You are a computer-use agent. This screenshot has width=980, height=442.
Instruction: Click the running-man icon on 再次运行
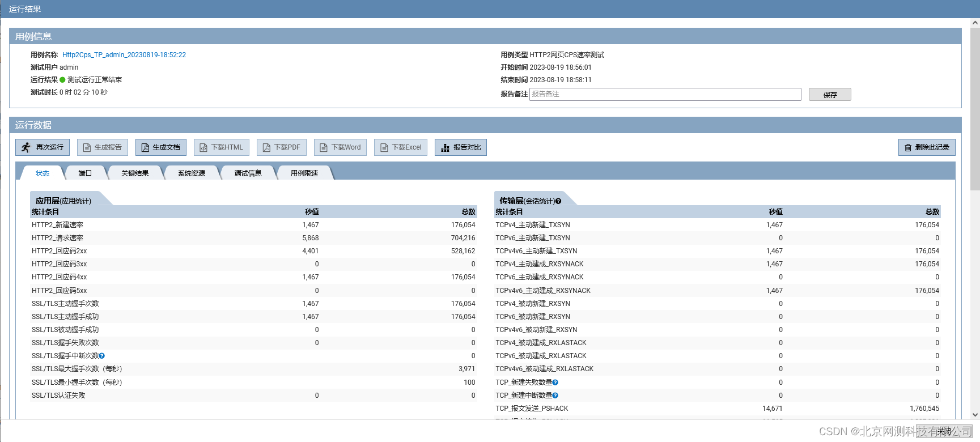pos(26,147)
